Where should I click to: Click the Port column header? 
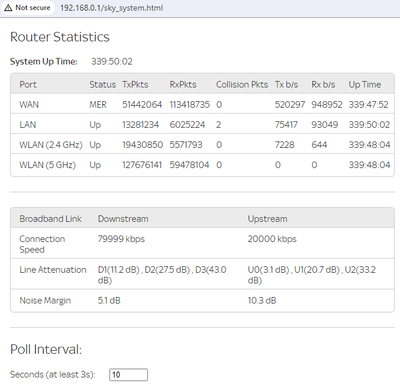(28, 85)
